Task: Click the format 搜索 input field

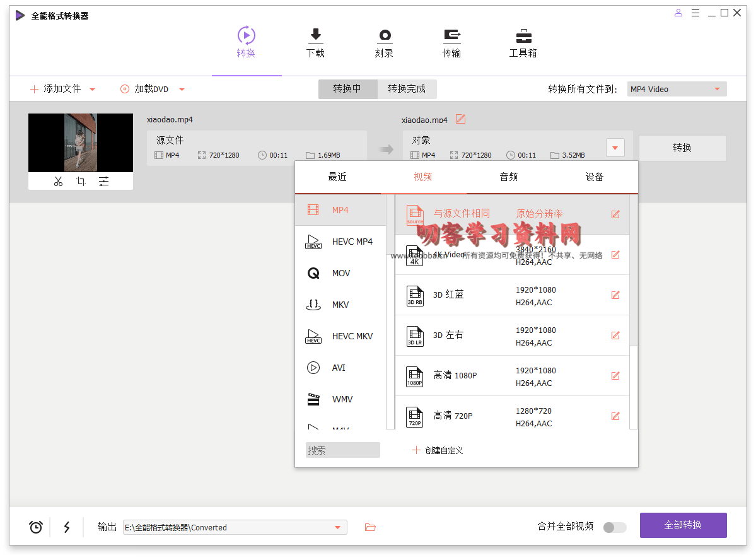Action: point(342,450)
